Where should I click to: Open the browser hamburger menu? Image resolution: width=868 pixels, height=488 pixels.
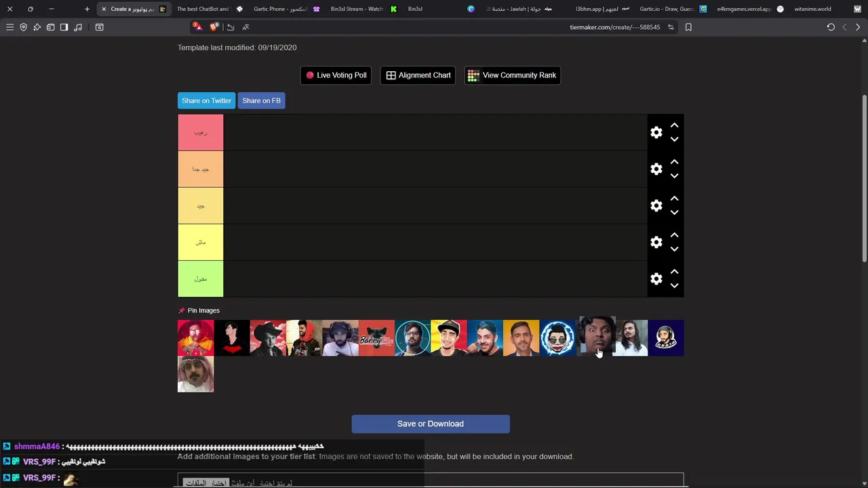[9, 27]
